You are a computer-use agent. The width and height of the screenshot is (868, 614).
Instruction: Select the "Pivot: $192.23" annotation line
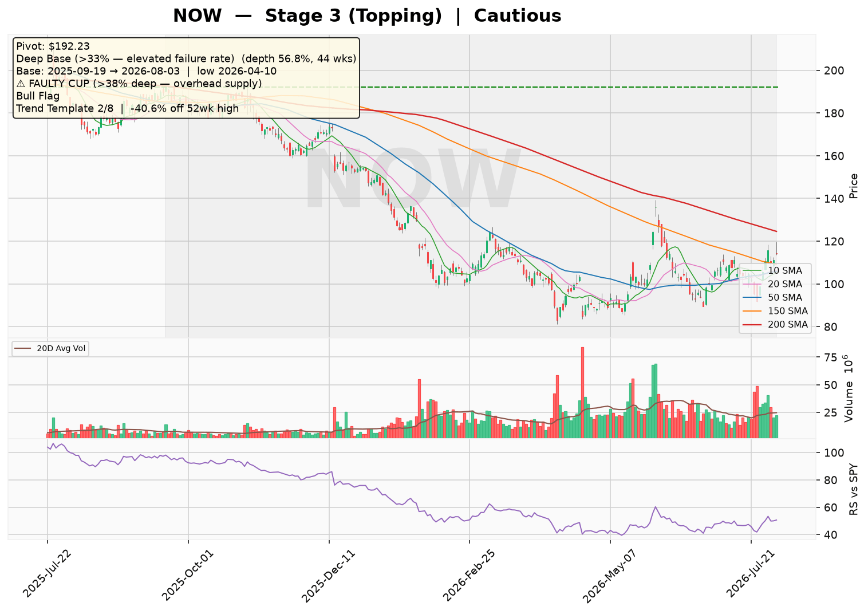(53, 46)
